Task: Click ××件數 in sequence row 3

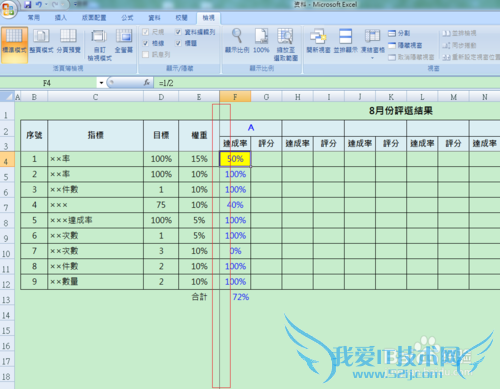Action: (x=95, y=190)
